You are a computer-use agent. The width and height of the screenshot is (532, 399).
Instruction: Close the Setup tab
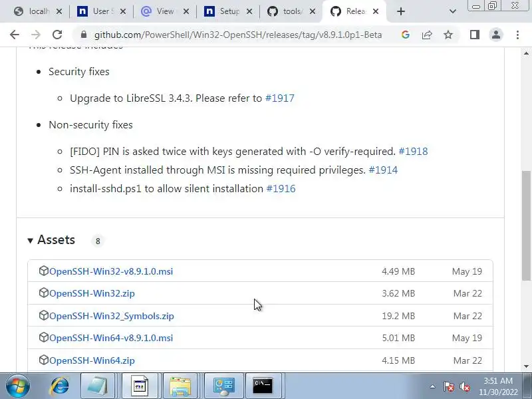pos(249,11)
